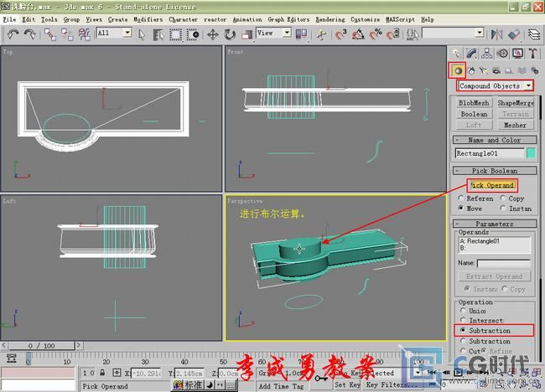This screenshot has width=545, height=392.
Task: Click the Undo arrow in the toolbar
Action: 13,34
